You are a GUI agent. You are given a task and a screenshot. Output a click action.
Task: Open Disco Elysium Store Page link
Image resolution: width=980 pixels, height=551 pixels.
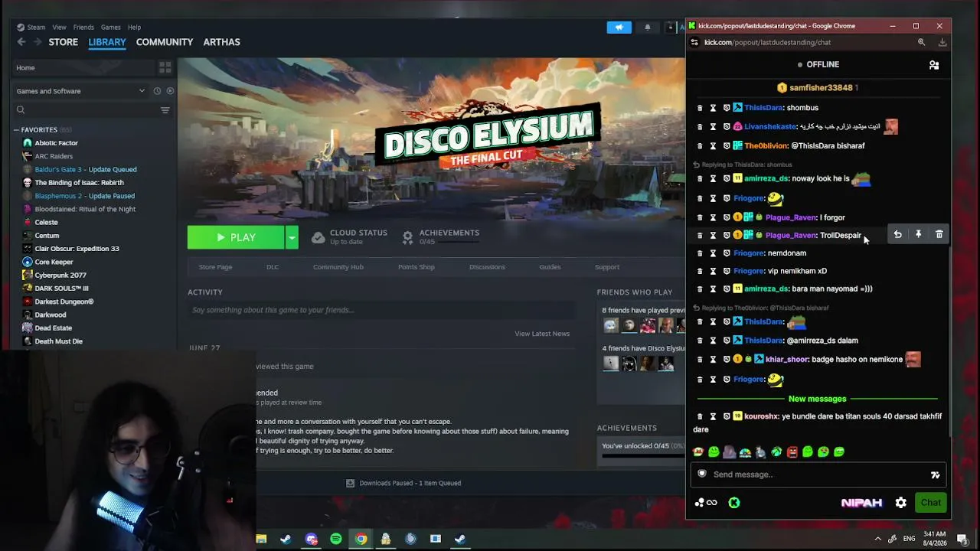[215, 267]
